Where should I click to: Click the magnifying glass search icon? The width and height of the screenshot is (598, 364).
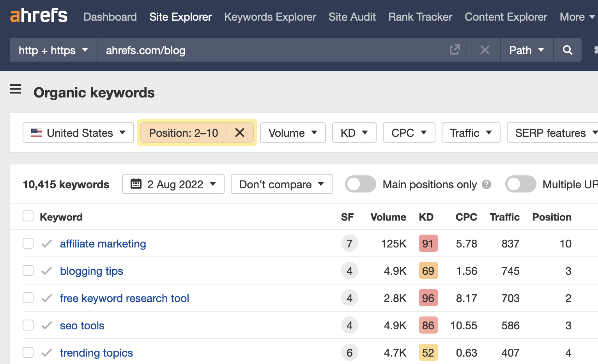(x=567, y=50)
